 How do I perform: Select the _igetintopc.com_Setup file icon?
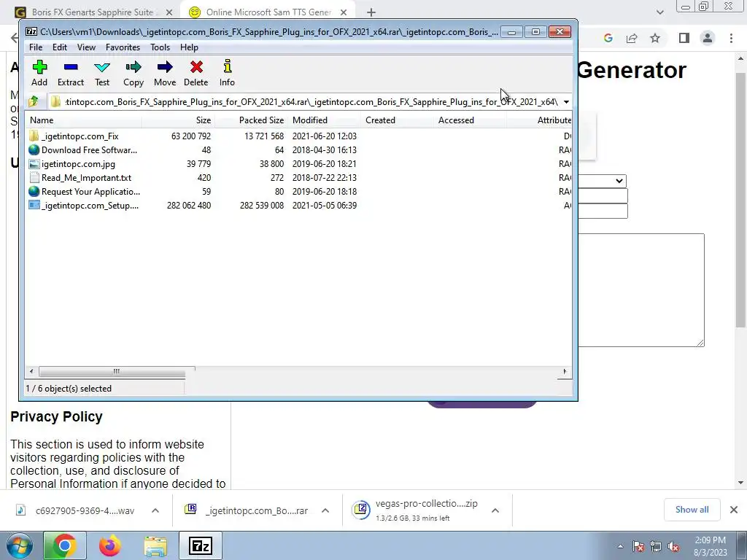click(x=34, y=205)
